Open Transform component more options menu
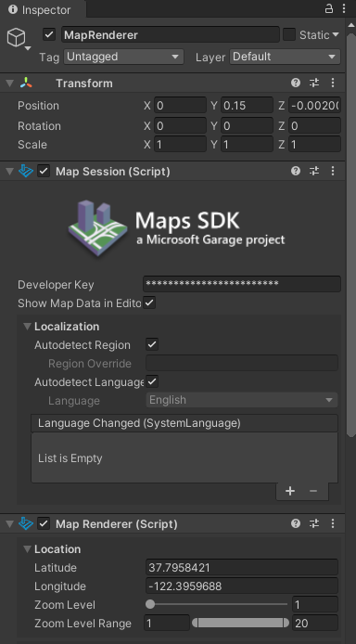 pos(333,83)
